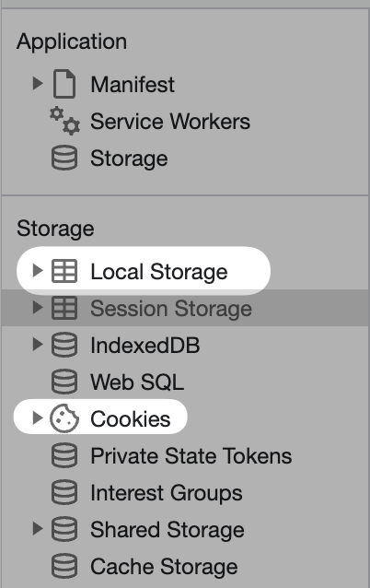The height and width of the screenshot is (588, 370).
Task: Expand the IndexedDB disclosure triangle
Action: pyautogui.click(x=38, y=345)
